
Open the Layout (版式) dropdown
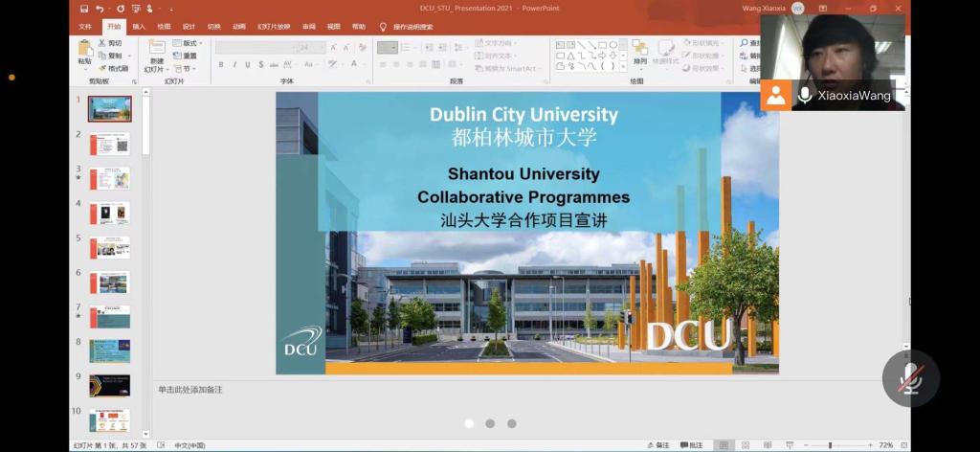click(x=188, y=43)
